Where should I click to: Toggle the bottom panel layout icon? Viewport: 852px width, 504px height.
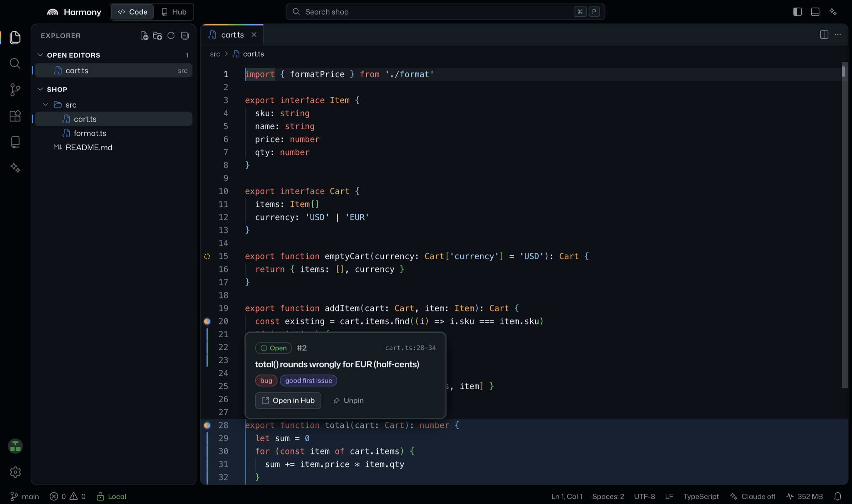(815, 12)
